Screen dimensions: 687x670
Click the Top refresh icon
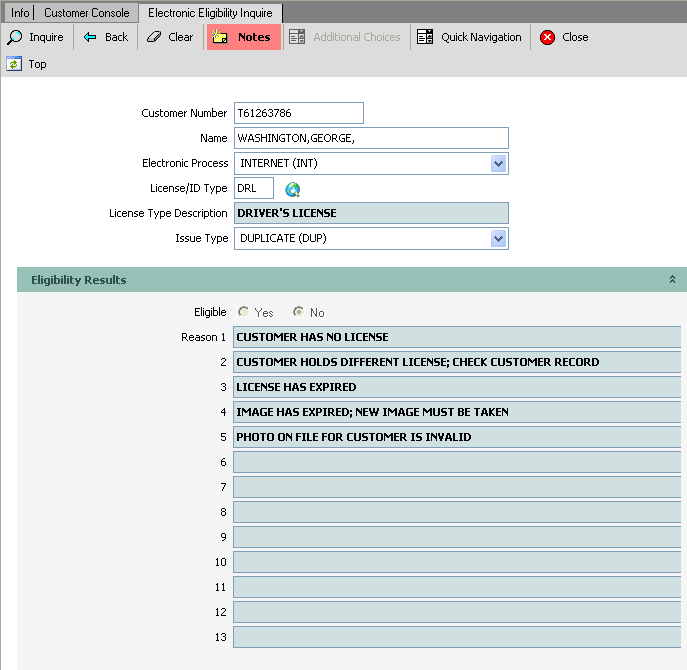click(14, 64)
